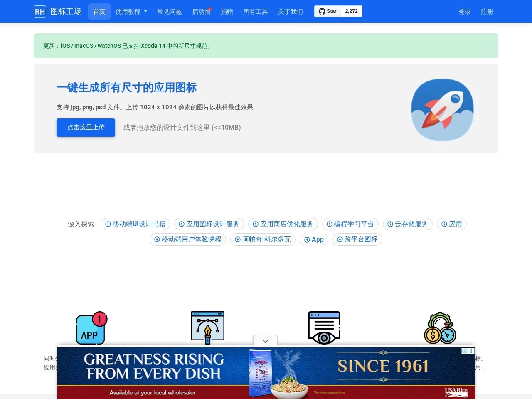Click the money and clocks pricing illustration icon
532x399 pixels.
[x=440, y=328]
